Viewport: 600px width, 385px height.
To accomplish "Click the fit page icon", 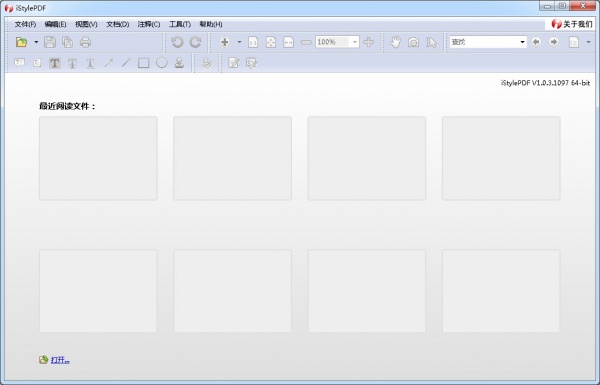I will coord(271,42).
